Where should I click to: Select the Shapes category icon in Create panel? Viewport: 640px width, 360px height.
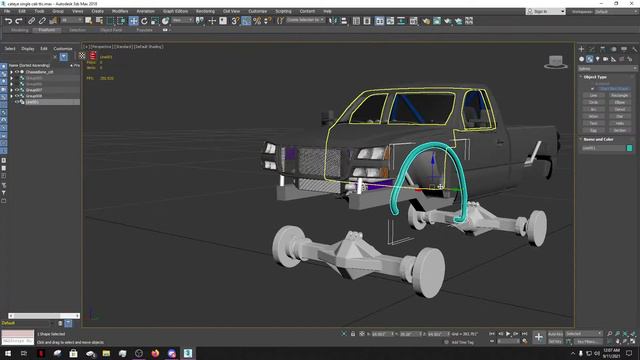(x=589, y=59)
